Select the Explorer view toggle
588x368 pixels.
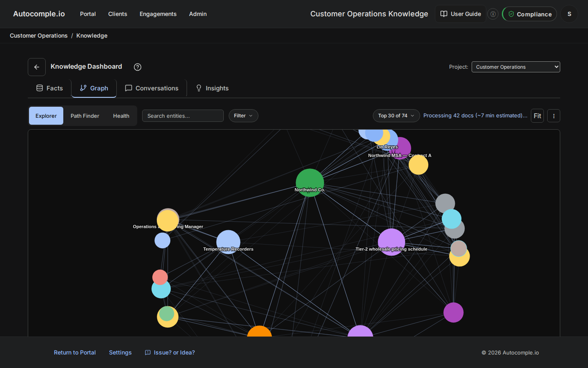click(x=46, y=116)
